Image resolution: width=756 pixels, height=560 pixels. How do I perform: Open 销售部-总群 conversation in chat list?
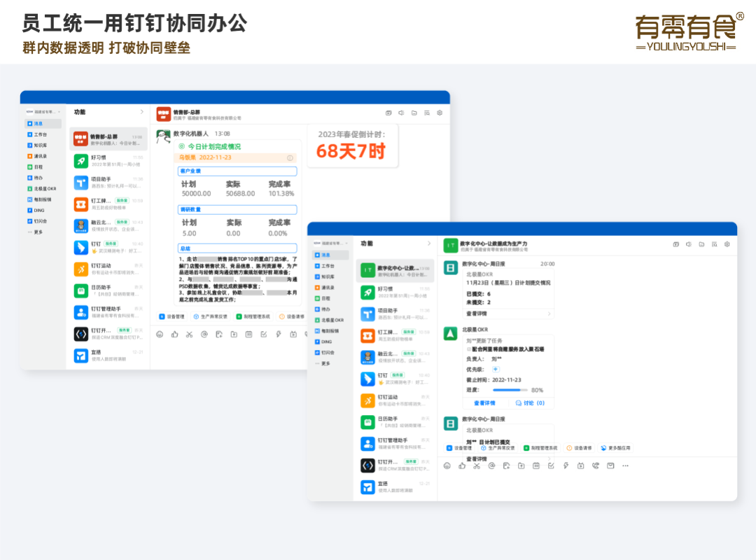point(108,139)
